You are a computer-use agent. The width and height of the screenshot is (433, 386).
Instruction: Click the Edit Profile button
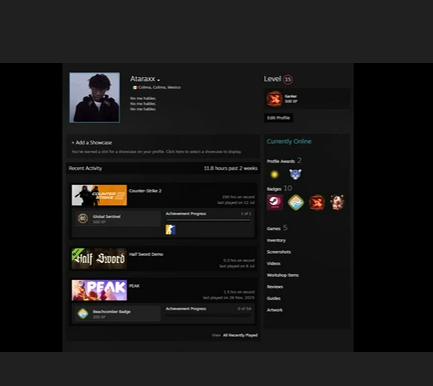pos(279,118)
